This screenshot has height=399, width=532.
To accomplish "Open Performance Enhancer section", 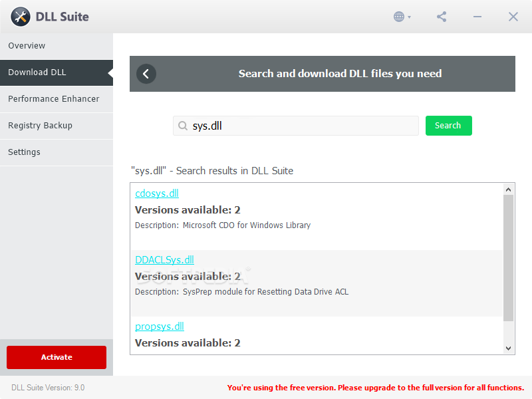I will tap(57, 98).
